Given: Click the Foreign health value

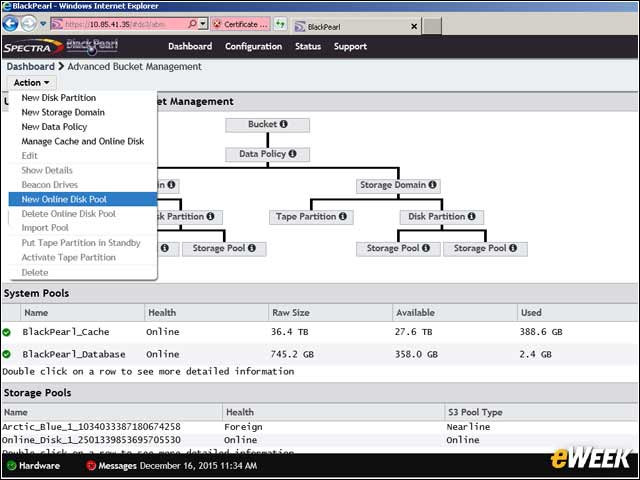Looking at the screenshot, I should pyautogui.click(x=243, y=427).
